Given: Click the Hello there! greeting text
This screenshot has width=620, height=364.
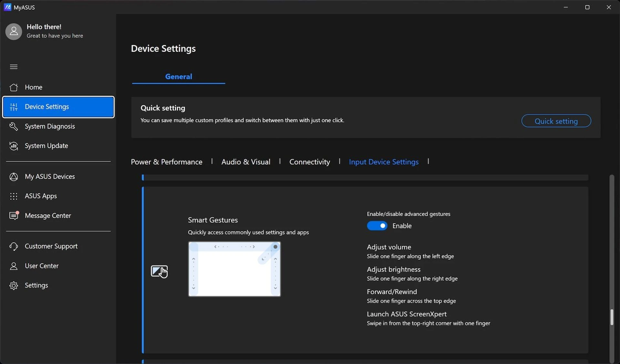Looking at the screenshot, I should (44, 27).
